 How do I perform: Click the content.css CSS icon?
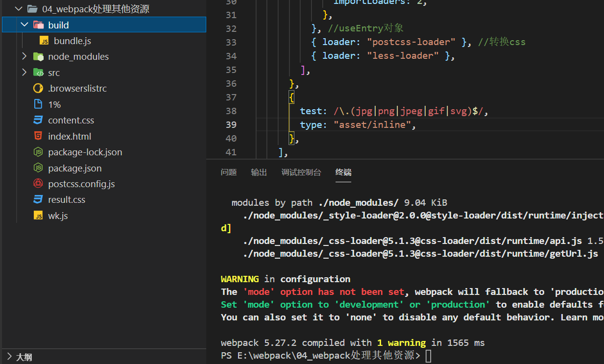tap(38, 120)
